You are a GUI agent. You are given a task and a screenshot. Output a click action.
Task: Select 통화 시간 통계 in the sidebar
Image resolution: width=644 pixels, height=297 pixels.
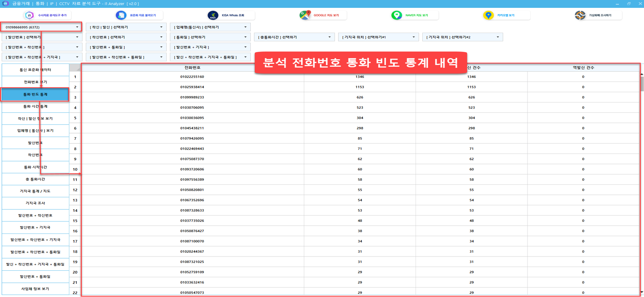35,106
